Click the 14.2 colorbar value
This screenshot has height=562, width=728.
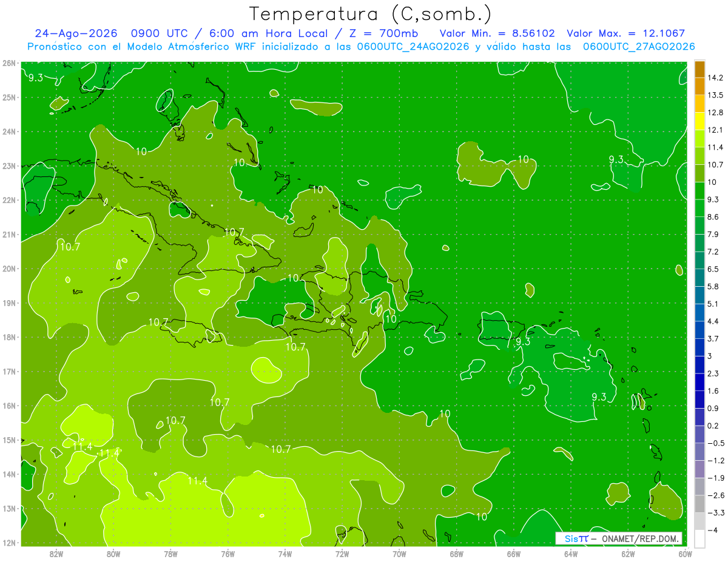[x=715, y=78]
